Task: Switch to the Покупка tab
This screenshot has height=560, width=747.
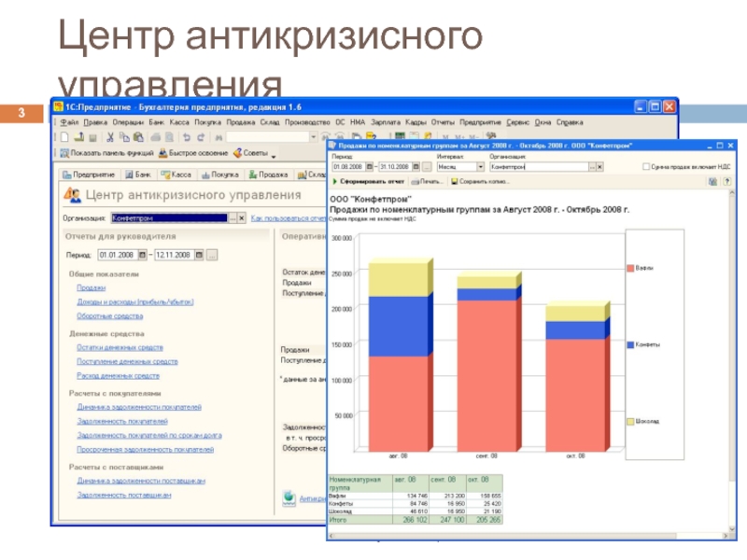Action: [x=220, y=175]
